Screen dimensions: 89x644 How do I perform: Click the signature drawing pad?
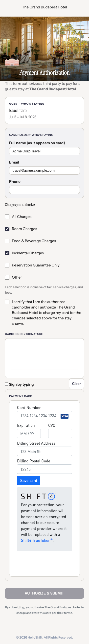44,358
